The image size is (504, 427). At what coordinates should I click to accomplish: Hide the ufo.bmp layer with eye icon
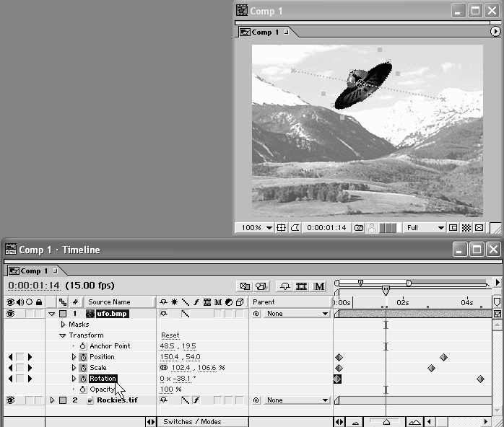pyautogui.click(x=11, y=314)
